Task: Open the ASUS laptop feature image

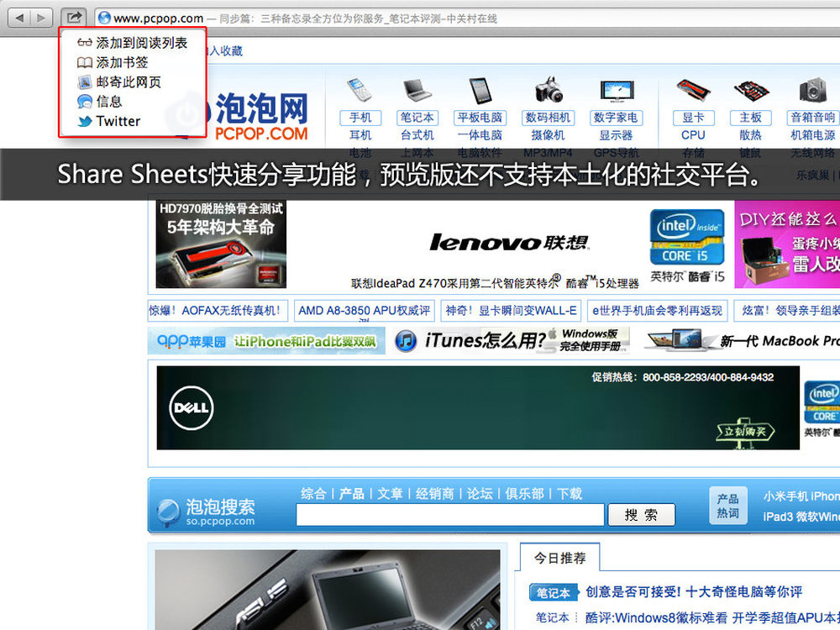Action: (328, 590)
